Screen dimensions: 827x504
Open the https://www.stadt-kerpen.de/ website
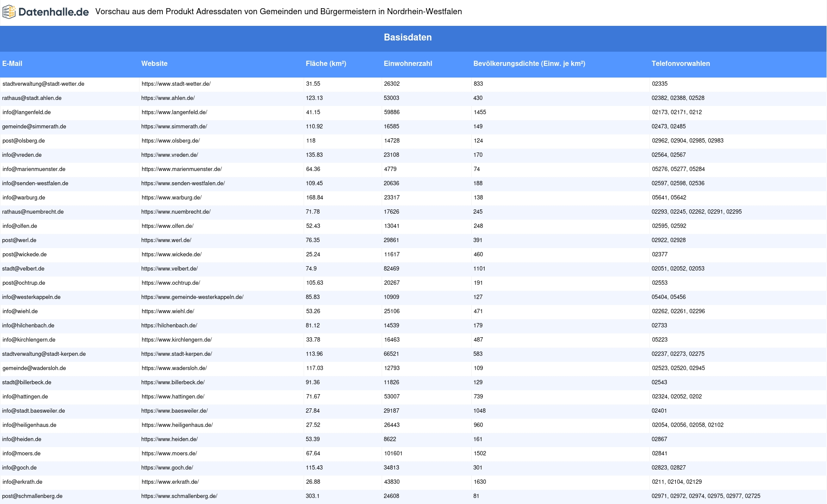tap(177, 354)
